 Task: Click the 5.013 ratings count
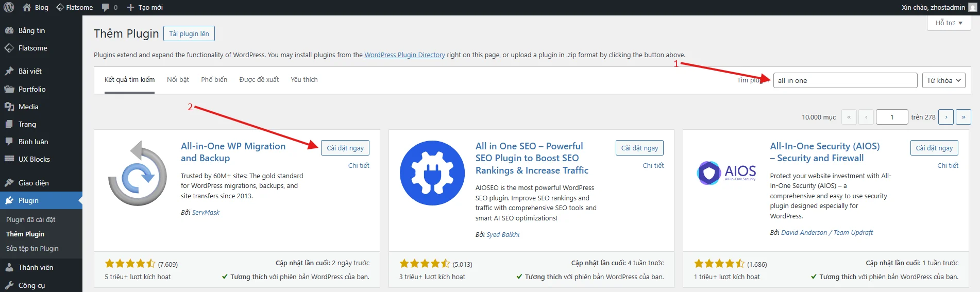tap(462, 264)
